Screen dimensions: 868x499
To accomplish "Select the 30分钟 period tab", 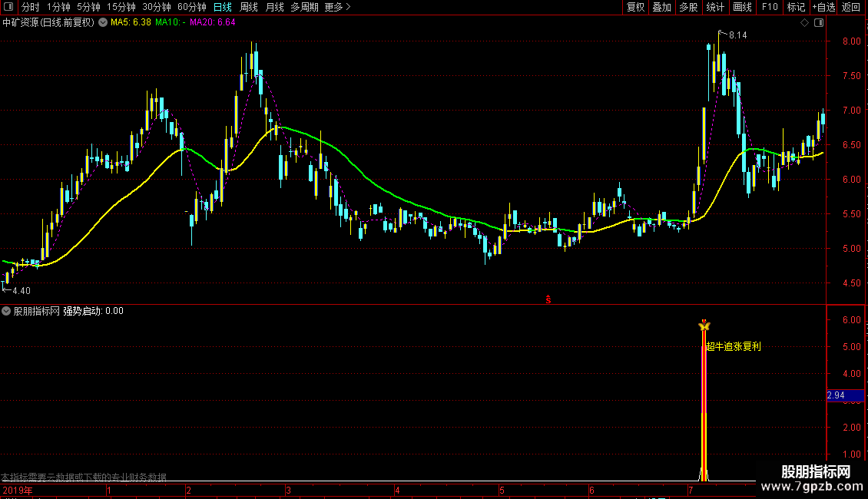I will coord(157,7).
